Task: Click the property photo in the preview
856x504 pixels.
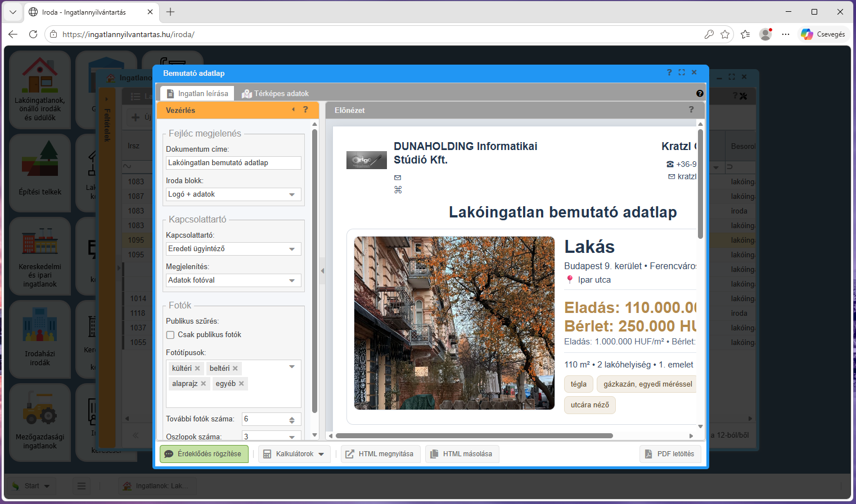Action: [454, 323]
